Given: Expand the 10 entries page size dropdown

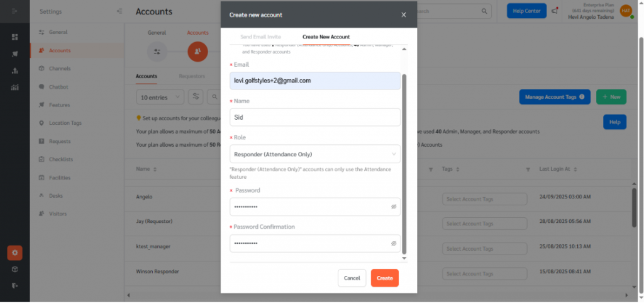Looking at the screenshot, I should (x=160, y=97).
